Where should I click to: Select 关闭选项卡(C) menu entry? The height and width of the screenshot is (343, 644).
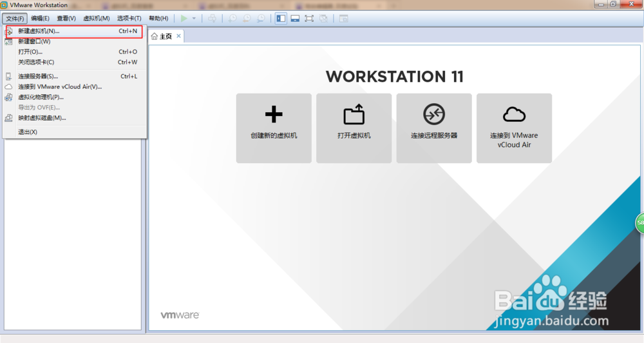click(74, 62)
